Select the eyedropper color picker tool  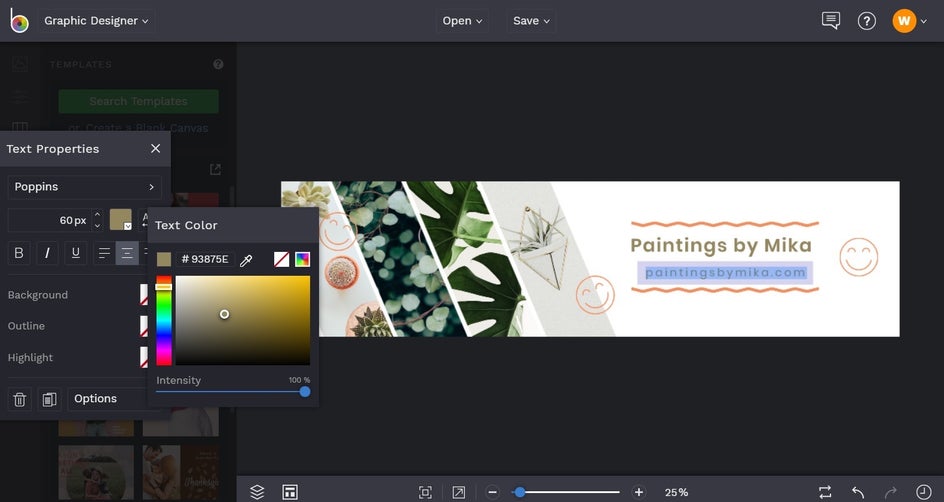246,260
